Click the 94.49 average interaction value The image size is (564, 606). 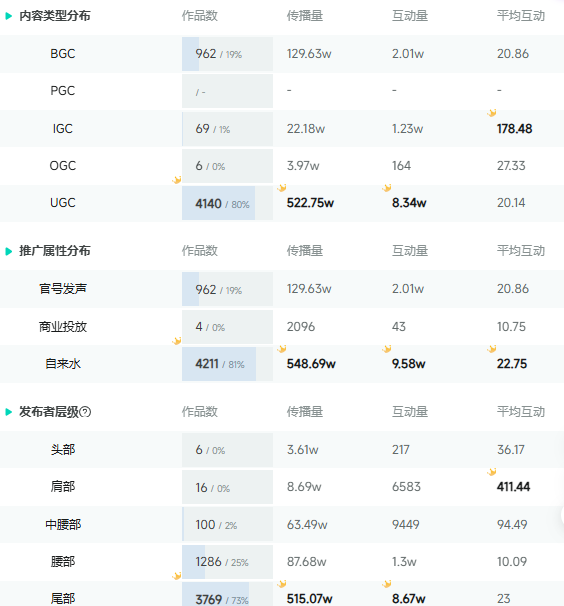pyautogui.click(x=512, y=524)
